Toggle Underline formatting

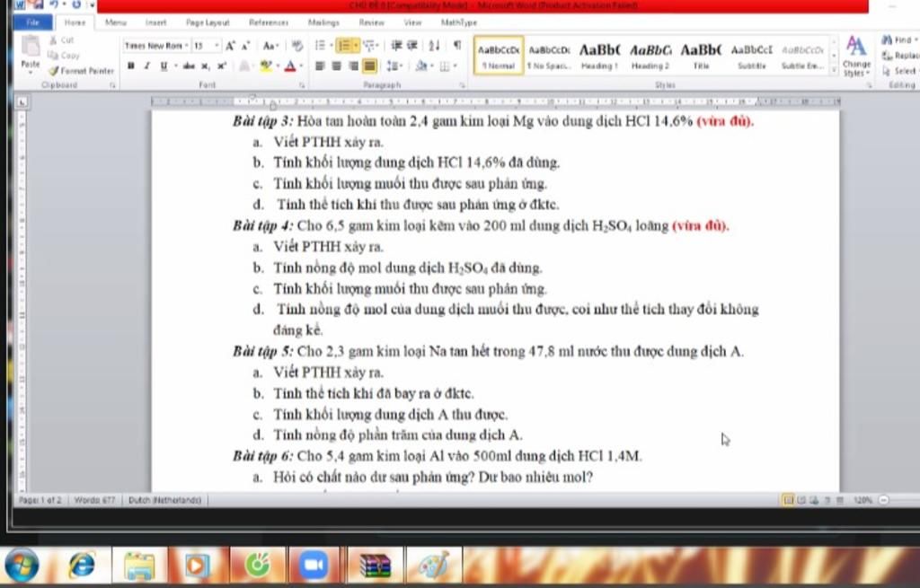click(164, 66)
